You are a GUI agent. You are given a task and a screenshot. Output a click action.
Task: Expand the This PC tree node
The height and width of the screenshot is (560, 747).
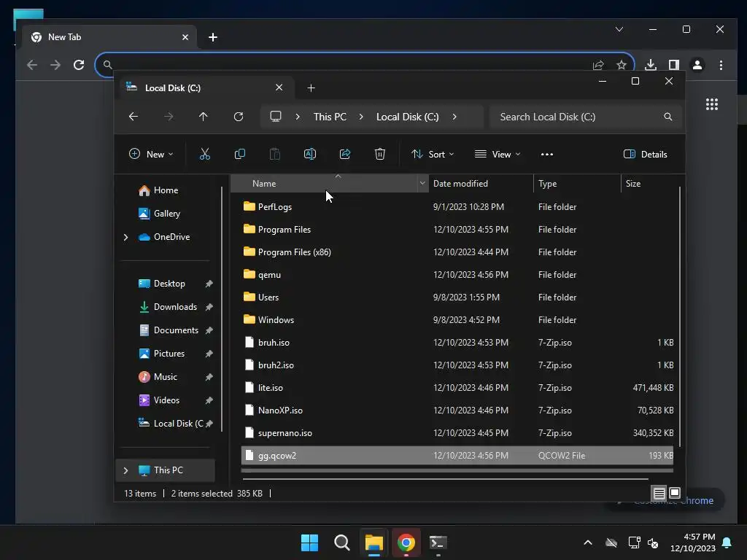[125, 470]
